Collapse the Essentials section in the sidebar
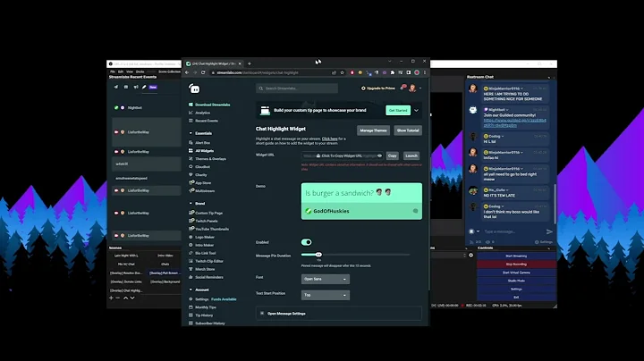Viewport: 644px width, 361px height. point(191,133)
